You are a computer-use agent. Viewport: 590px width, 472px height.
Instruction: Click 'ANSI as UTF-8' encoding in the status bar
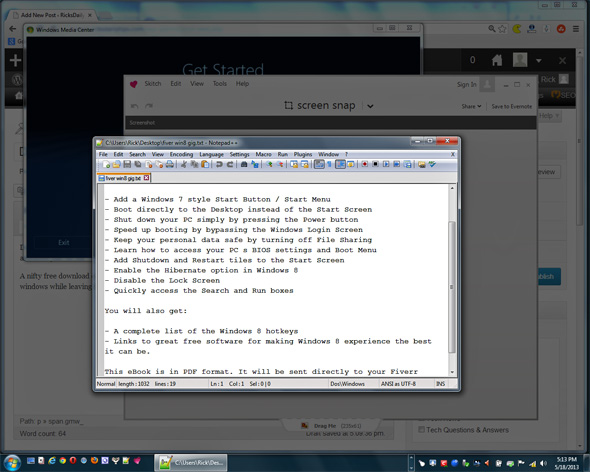398,384
